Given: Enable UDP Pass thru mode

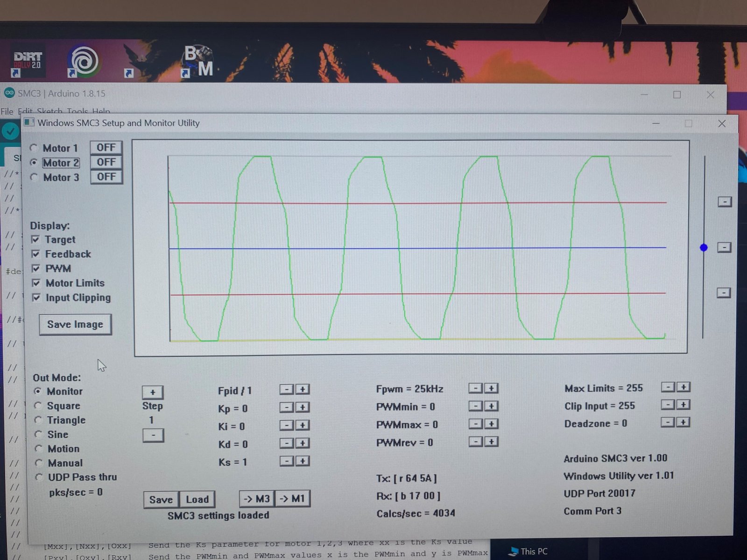Looking at the screenshot, I should [x=39, y=477].
